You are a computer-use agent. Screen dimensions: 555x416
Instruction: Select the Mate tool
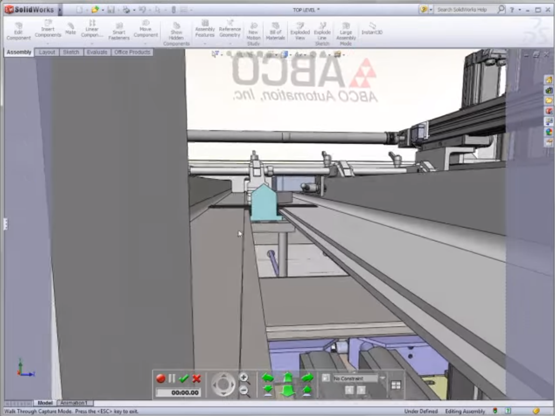pyautogui.click(x=70, y=29)
